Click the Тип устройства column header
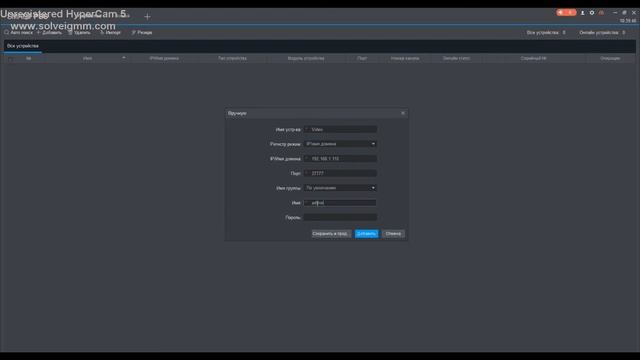Image resolution: width=640 pixels, height=360 pixels. pos(232,58)
